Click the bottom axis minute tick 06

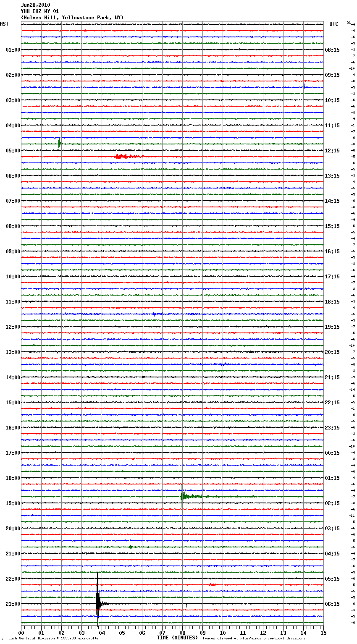pos(142,633)
